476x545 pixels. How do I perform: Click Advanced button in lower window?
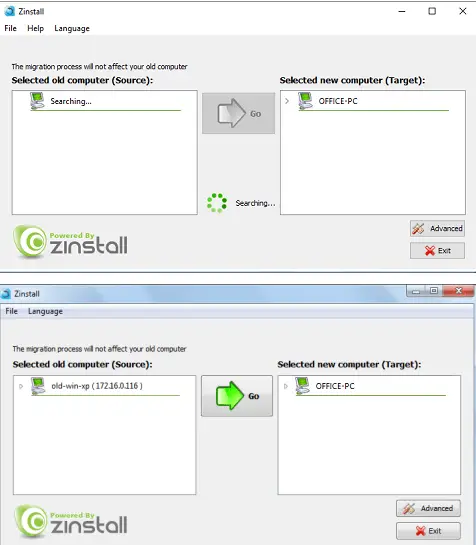pyautogui.click(x=428, y=508)
